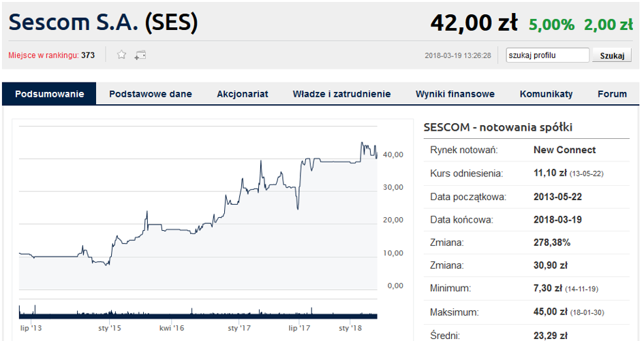Viewport: 644px width, 341px height.
Task: Click the 40,00 y-axis label
Action: [393, 155]
